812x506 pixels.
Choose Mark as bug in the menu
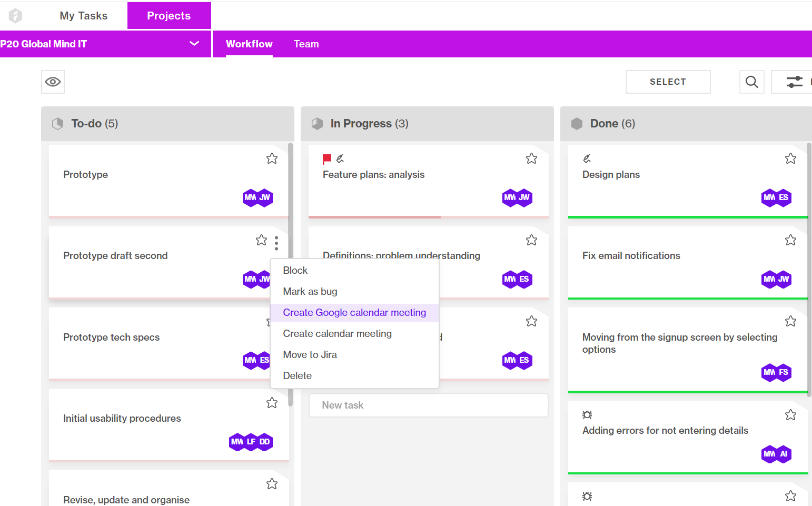[x=354, y=291]
